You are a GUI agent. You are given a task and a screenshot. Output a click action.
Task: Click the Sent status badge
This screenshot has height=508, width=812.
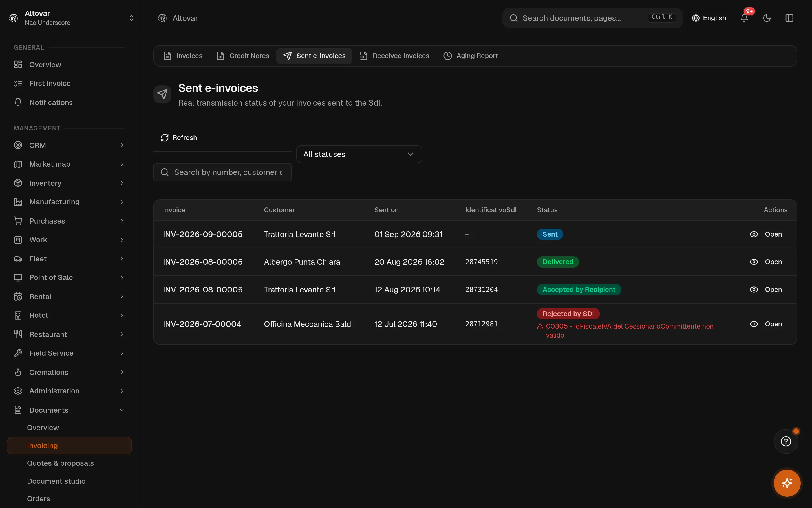pyautogui.click(x=550, y=234)
